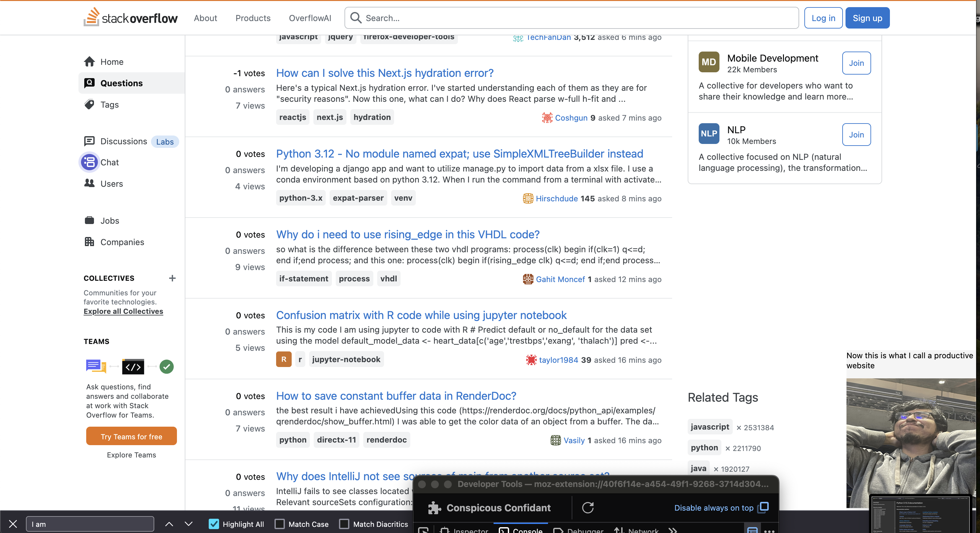Focus the Search input field
The width and height of the screenshot is (980, 533).
point(571,18)
